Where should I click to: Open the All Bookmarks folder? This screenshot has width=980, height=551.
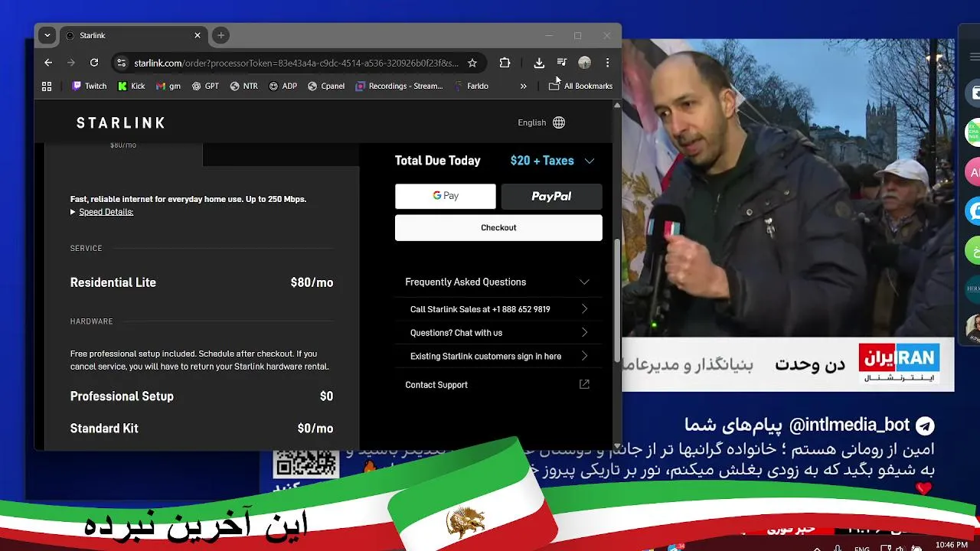(580, 86)
